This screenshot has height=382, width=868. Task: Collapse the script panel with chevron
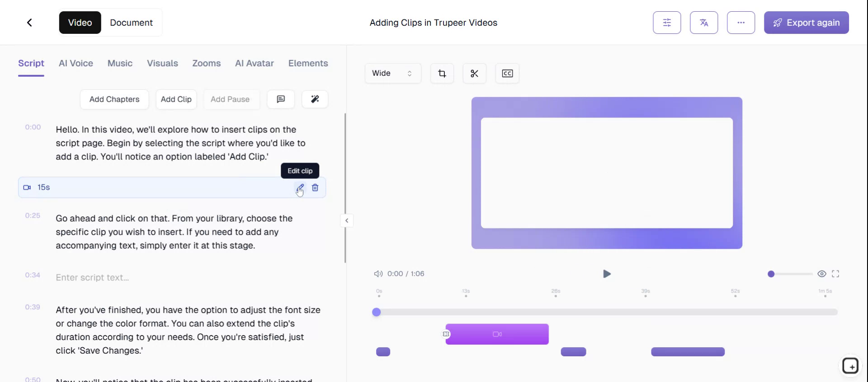347,221
